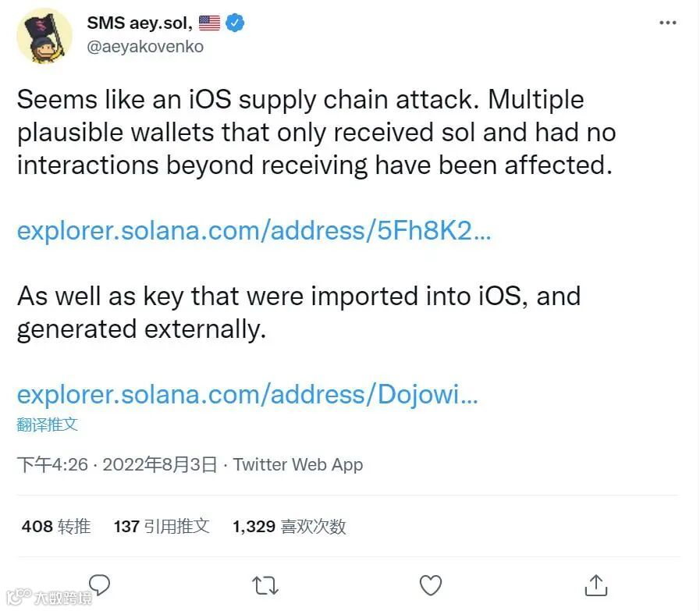Screen dimensions: 700x611
Task: Open the @aeyakovenko handle link
Action: (x=145, y=47)
